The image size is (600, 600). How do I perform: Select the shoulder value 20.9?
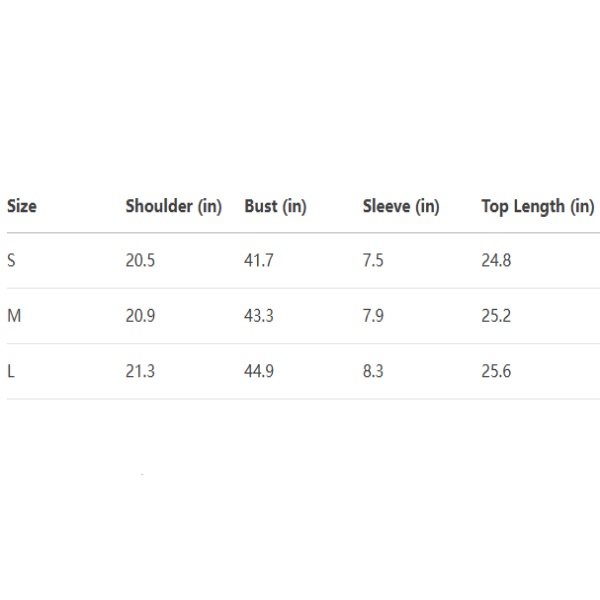(x=140, y=316)
